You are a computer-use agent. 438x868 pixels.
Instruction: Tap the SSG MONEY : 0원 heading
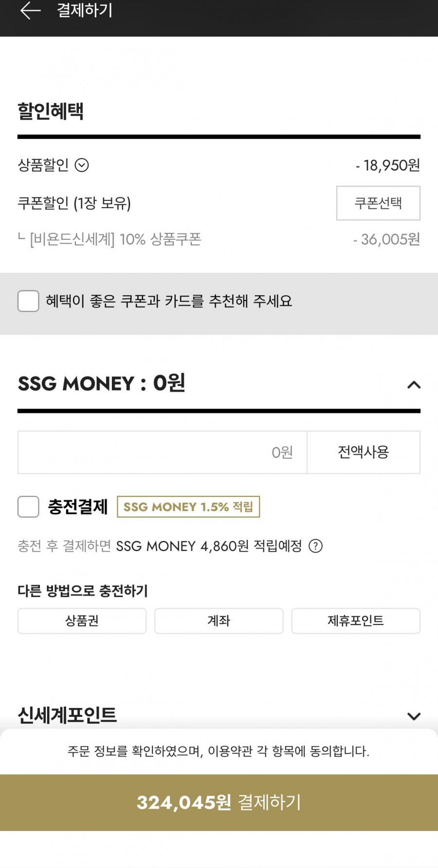(x=102, y=384)
